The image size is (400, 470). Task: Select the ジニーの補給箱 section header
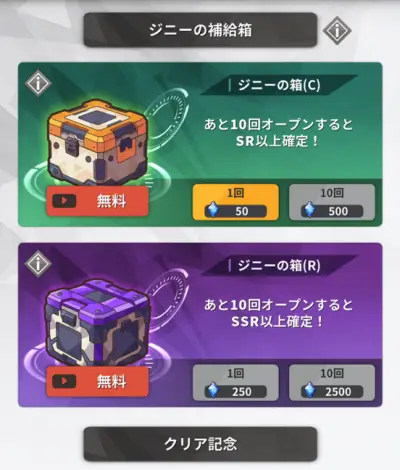tap(200, 30)
